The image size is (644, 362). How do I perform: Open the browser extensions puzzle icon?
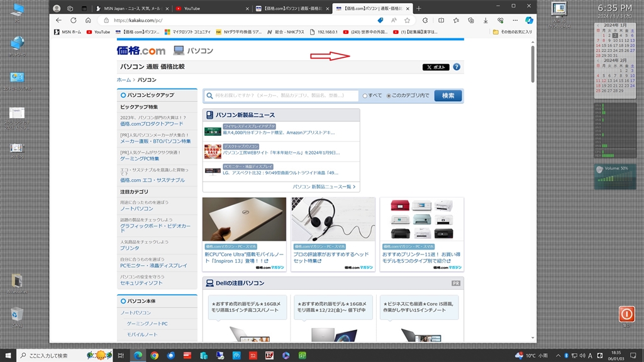coord(425,20)
